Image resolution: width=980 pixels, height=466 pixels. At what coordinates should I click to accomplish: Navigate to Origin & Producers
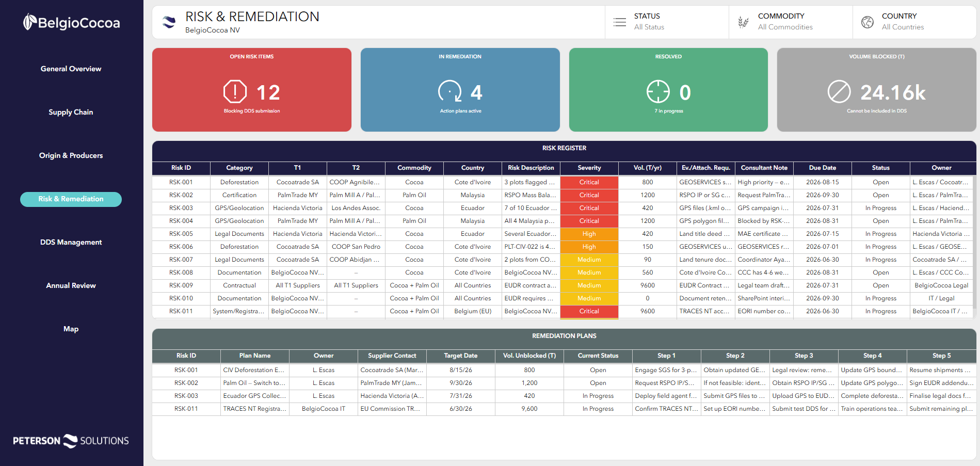coord(71,155)
